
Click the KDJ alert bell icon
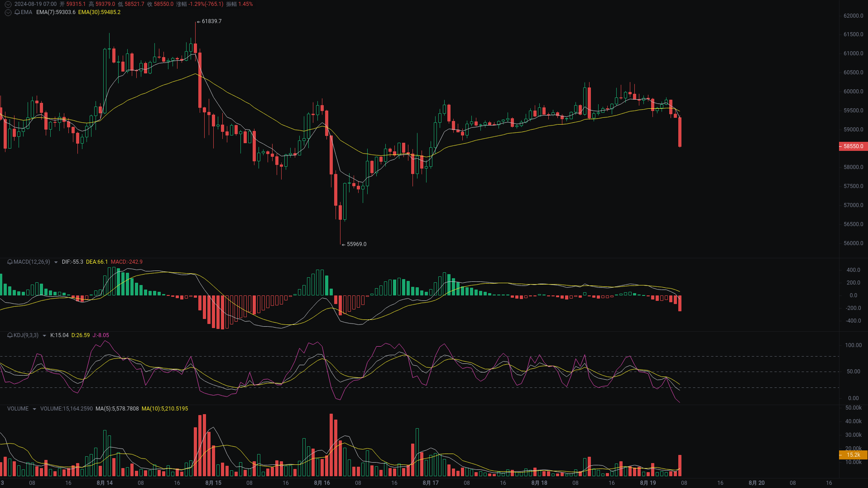tap(10, 335)
